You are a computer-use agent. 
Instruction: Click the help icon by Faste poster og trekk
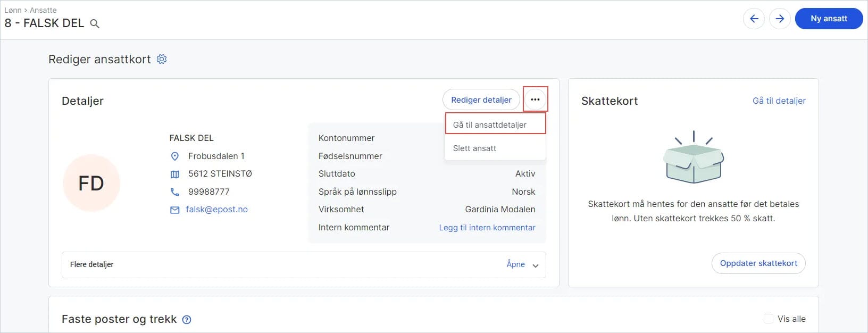(187, 320)
